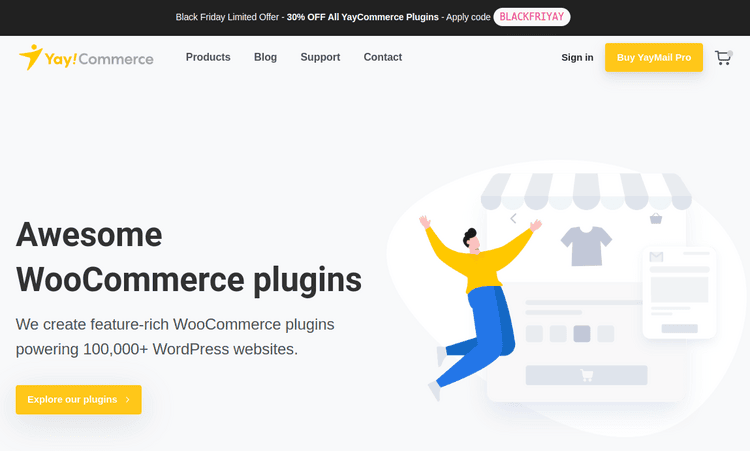Select the darker color swatch in illustration
This screenshot has width=750, height=451.
581,334
